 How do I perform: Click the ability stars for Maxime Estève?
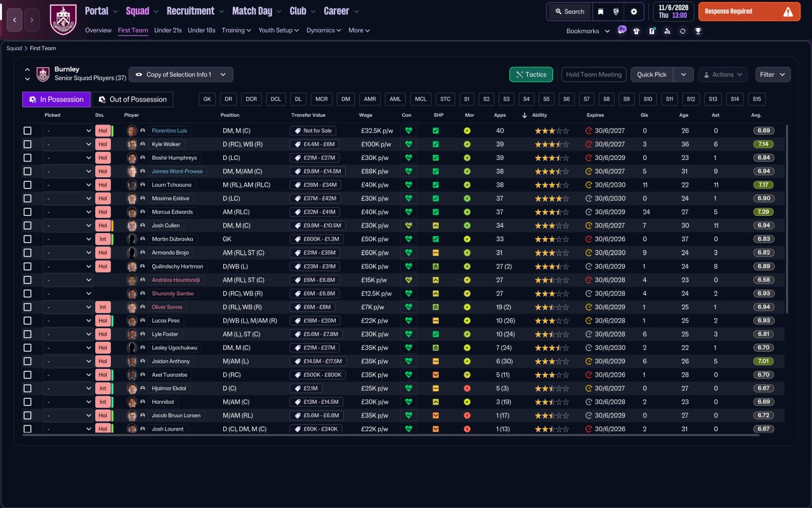[552, 198]
